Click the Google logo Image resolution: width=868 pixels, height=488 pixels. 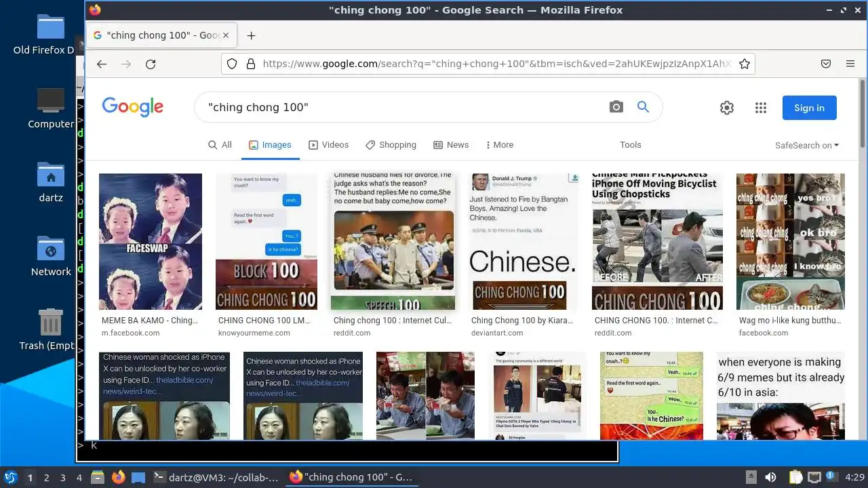pos(133,106)
